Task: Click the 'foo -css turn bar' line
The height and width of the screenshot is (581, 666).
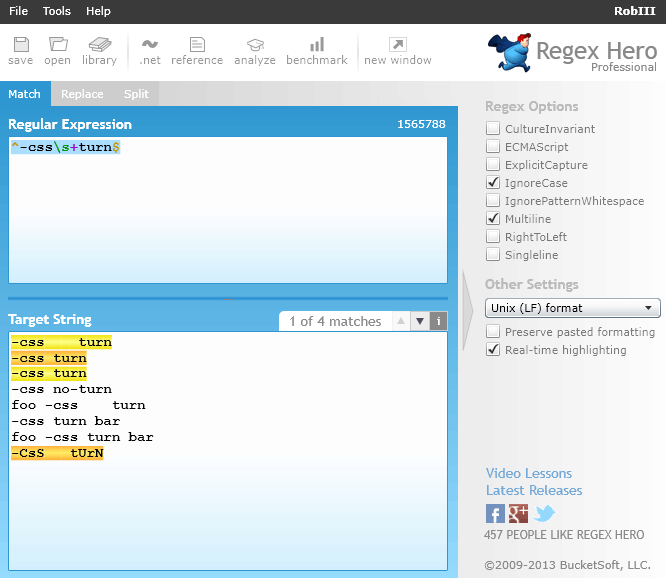Action: pyautogui.click(x=82, y=437)
